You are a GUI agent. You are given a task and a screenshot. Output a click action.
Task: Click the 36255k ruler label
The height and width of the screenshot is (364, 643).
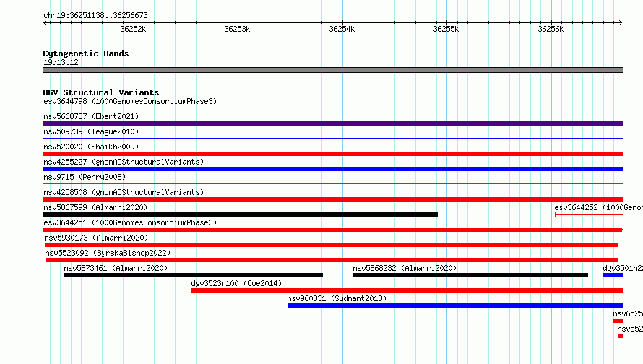click(x=446, y=29)
